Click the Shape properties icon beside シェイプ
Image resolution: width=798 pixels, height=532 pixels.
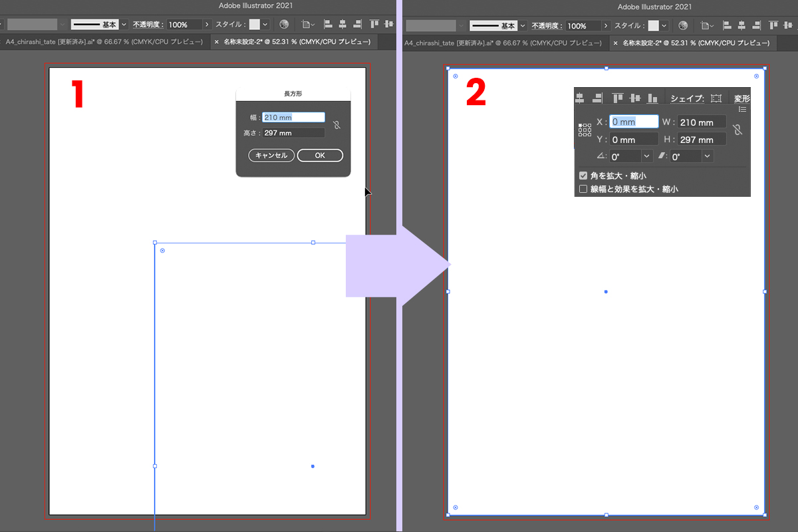click(716, 98)
